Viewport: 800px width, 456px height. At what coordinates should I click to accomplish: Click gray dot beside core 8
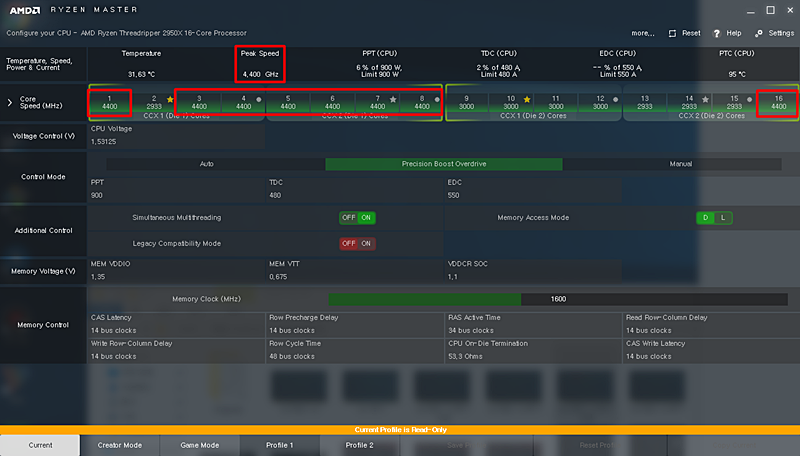pos(437,99)
